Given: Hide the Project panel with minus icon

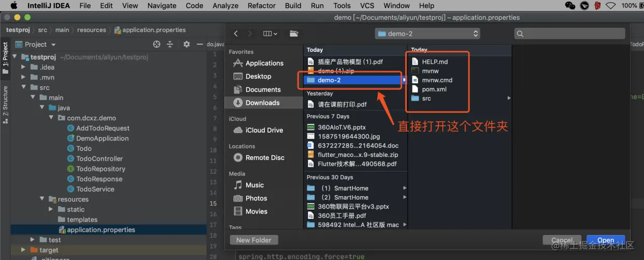Looking at the screenshot, I should tap(199, 45).
